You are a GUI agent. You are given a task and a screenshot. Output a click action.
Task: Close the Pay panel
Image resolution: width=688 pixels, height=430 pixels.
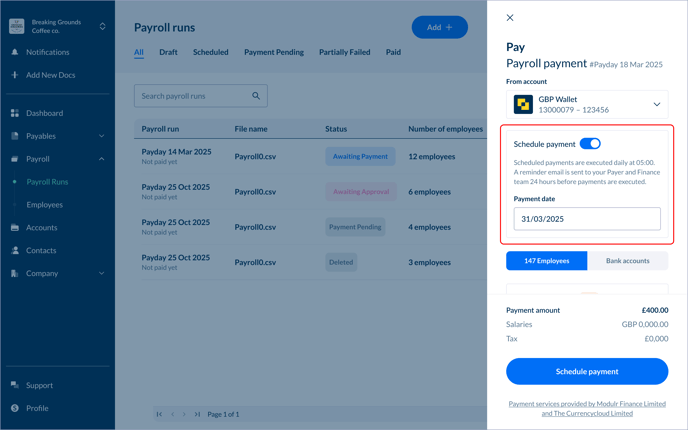pos(510,18)
